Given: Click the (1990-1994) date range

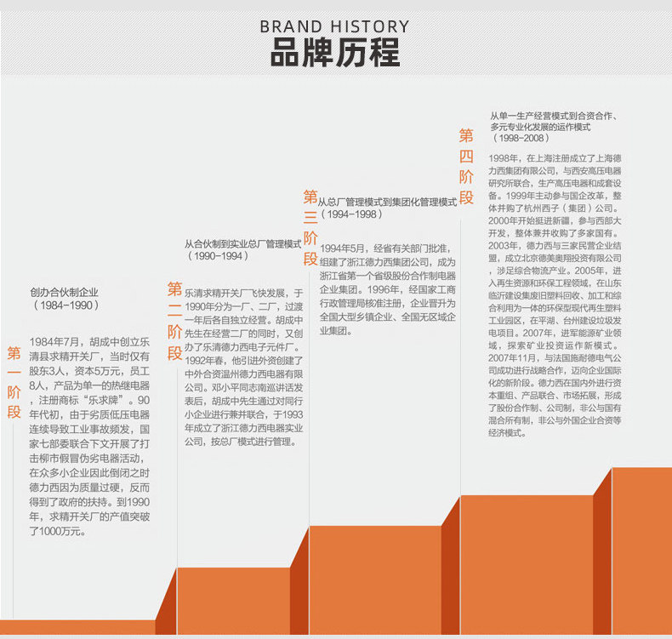Looking at the screenshot, I should [x=218, y=256].
